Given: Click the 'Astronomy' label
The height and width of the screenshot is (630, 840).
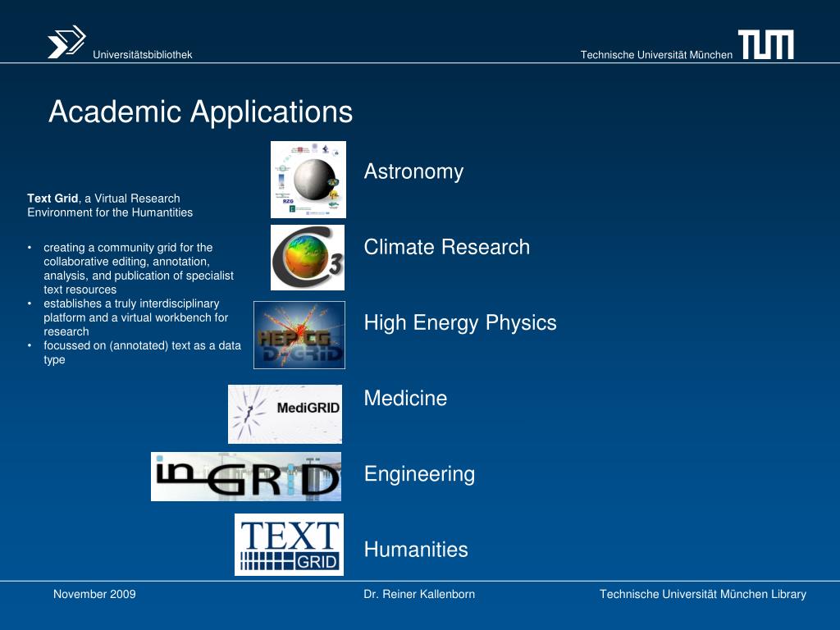Looking at the screenshot, I should [413, 172].
